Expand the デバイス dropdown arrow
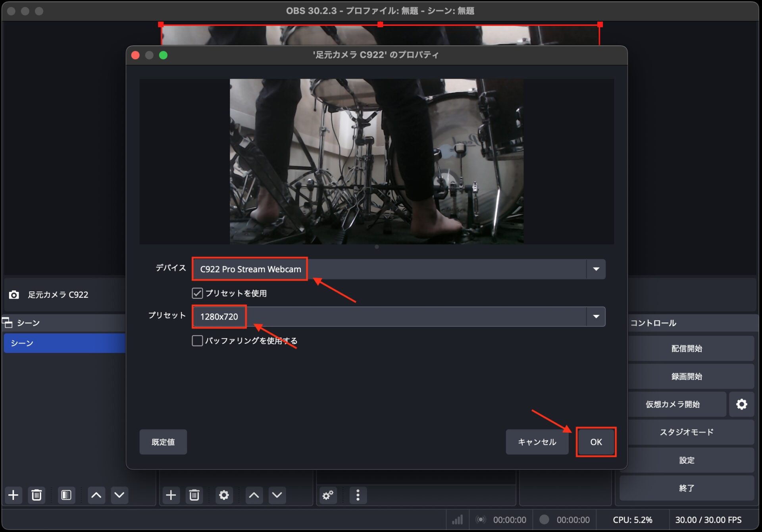 [596, 269]
